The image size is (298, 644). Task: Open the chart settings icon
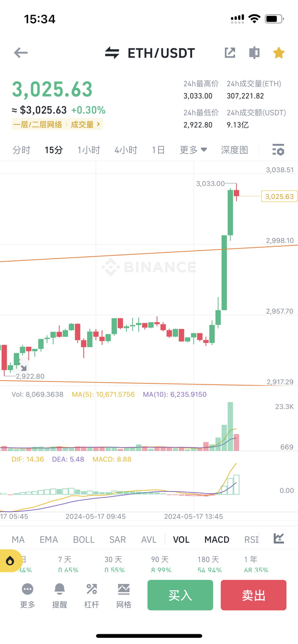point(278,149)
